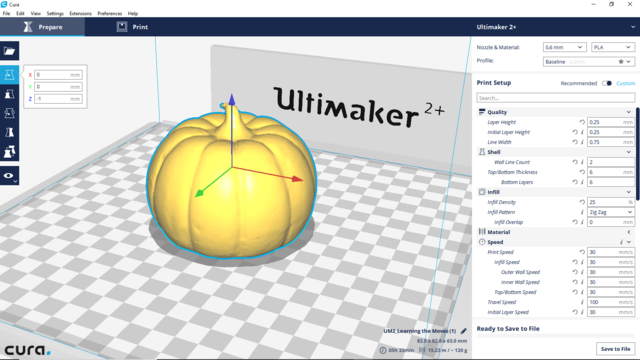The image size is (640, 360).
Task: Select the Mirror tool
Action: coord(9,133)
